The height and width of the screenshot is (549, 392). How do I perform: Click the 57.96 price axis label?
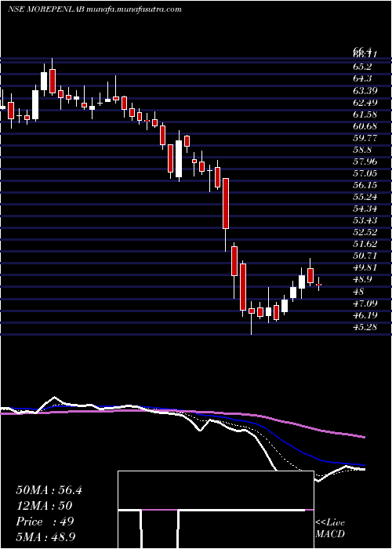coord(365,162)
